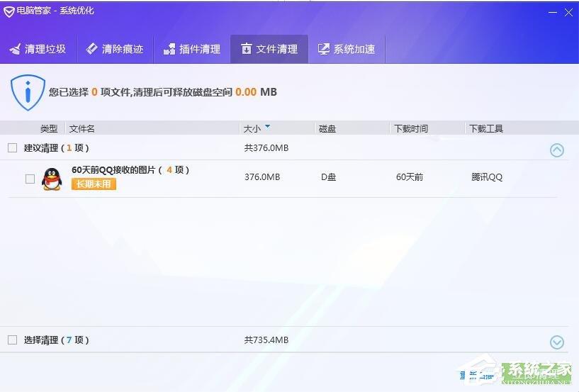
Task: Select the 文件清理 tab
Action: (x=269, y=49)
